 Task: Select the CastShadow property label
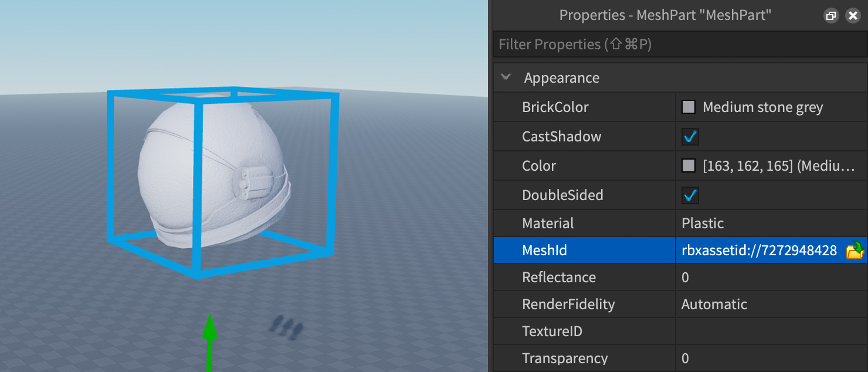coord(561,137)
